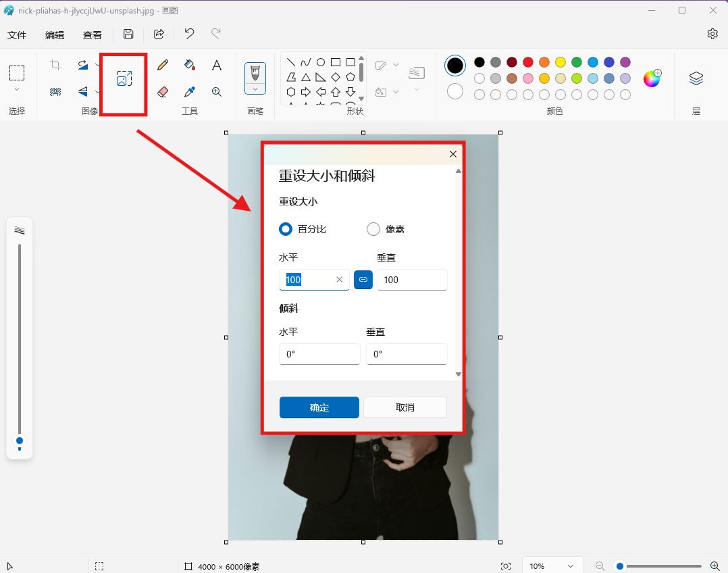Viewport: 728px width, 573px height.
Task: Pick the red color swatch
Action: point(528,62)
